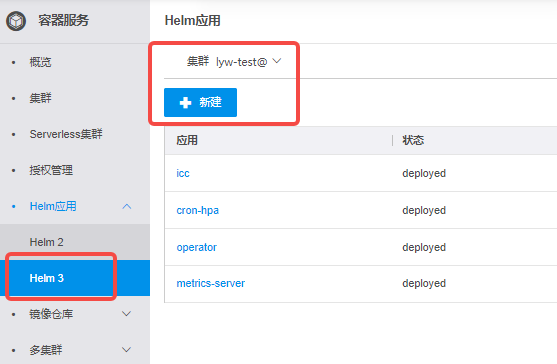Open the operator application link
Image resolution: width=557 pixels, height=364 pixels.
tap(196, 247)
